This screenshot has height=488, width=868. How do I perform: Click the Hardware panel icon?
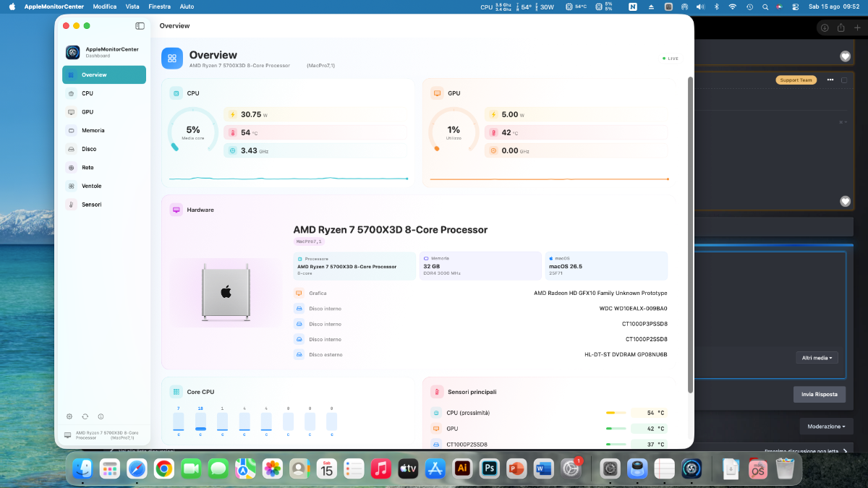click(x=176, y=210)
